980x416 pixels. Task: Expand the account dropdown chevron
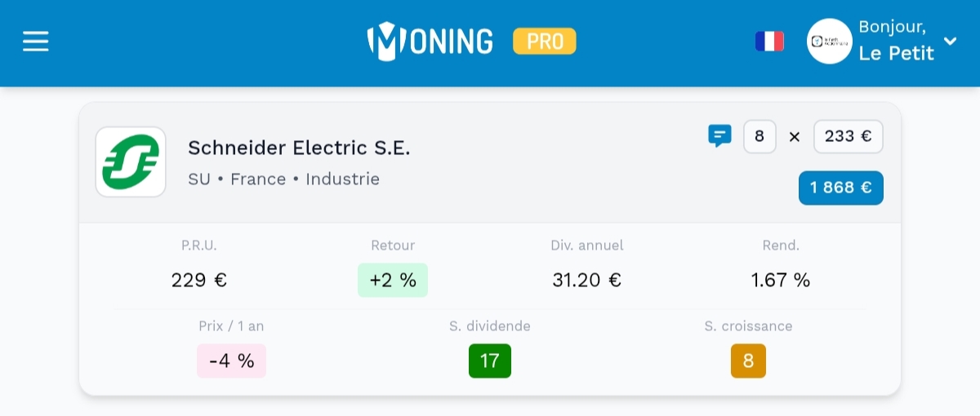(x=950, y=41)
